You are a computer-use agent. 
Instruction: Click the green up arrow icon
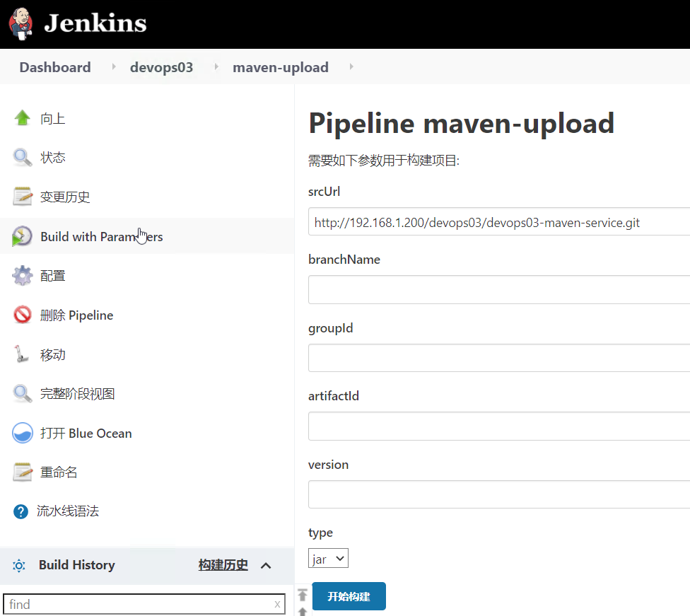point(22,118)
